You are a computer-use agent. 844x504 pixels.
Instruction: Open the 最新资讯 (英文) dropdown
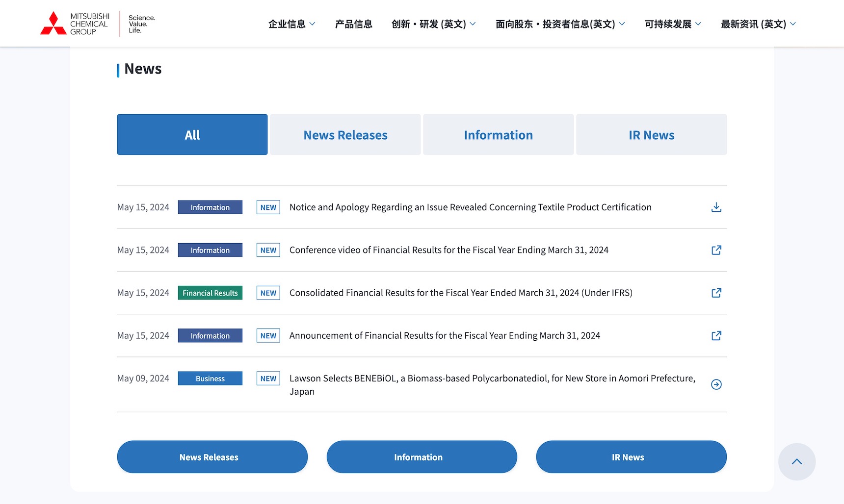pyautogui.click(x=758, y=24)
